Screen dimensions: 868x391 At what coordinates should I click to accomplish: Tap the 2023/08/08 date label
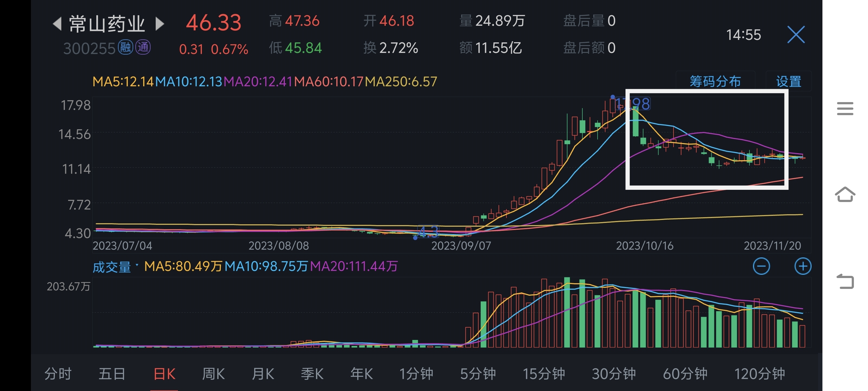tap(279, 246)
